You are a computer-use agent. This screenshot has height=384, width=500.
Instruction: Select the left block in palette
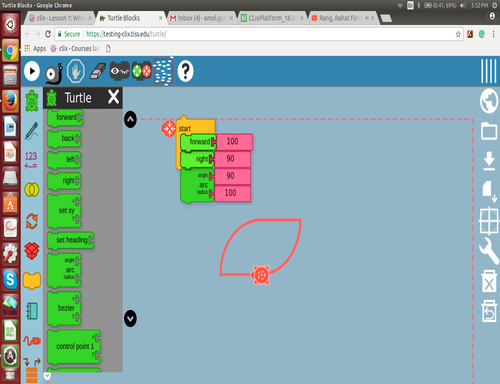[x=64, y=160]
